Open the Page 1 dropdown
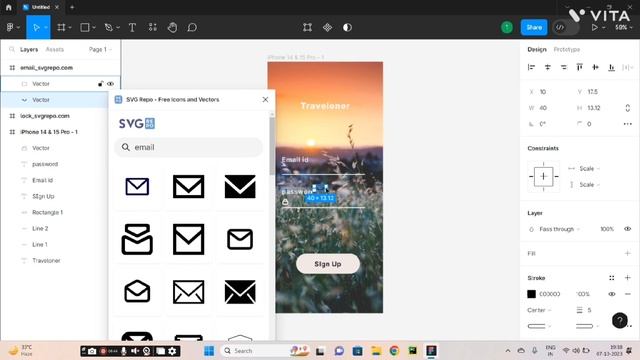The image size is (640, 360). [100, 49]
